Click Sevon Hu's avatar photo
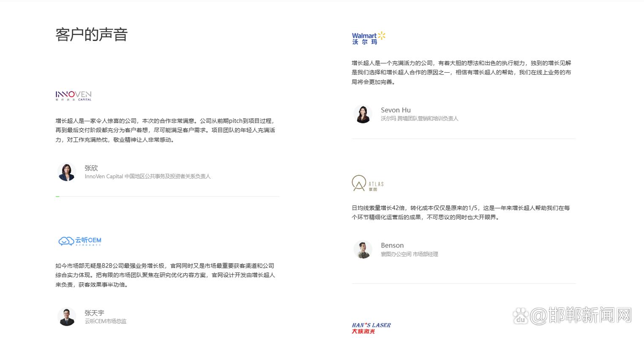The width and height of the screenshot is (644, 338). 362,114
